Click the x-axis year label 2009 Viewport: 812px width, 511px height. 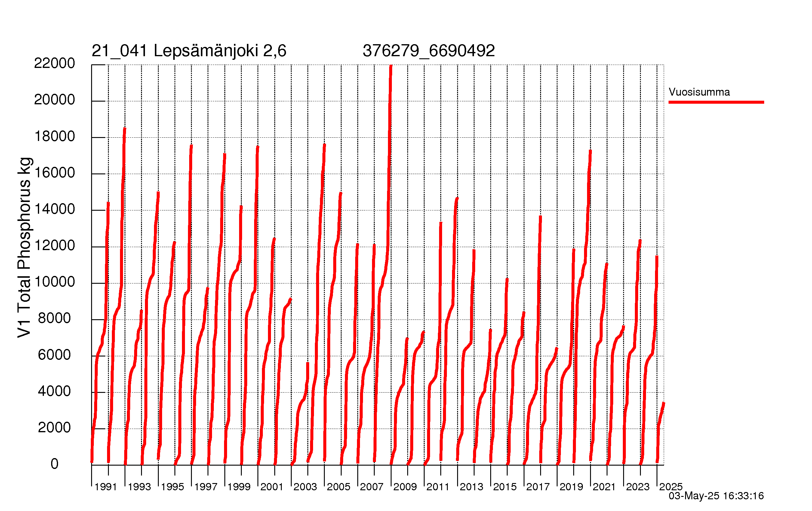[405, 487]
